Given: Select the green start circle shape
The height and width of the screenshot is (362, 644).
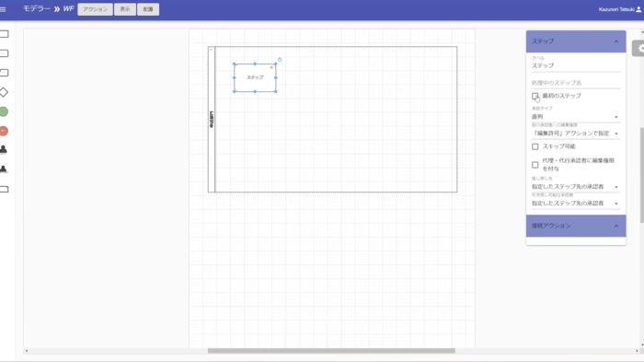Looking at the screenshot, I should (4, 111).
